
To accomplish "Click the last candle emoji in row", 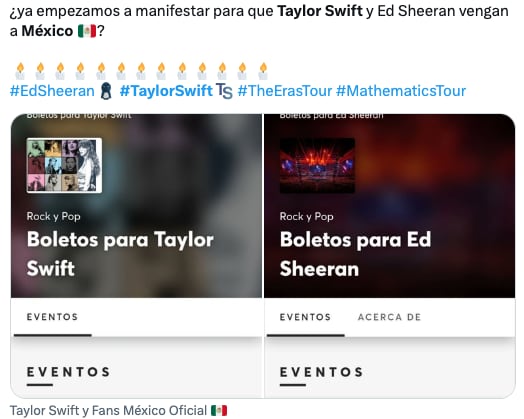I will [x=263, y=71].
